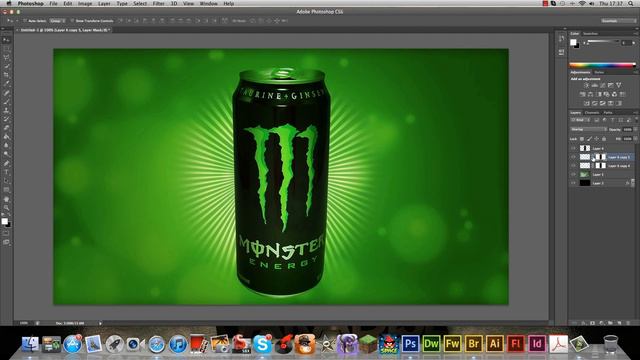Viewport: 640px width, 360px height.
Task: Add an Invert adjustment
Action: coord(587,103)
